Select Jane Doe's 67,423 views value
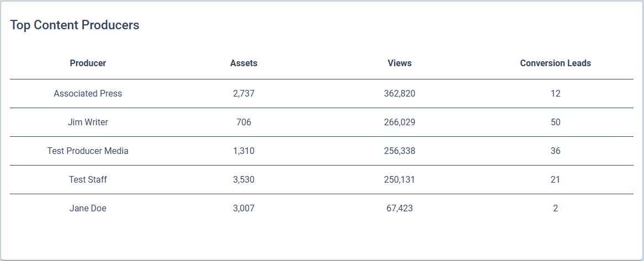This screenshot has height=261, width=644. coord(400,209)
